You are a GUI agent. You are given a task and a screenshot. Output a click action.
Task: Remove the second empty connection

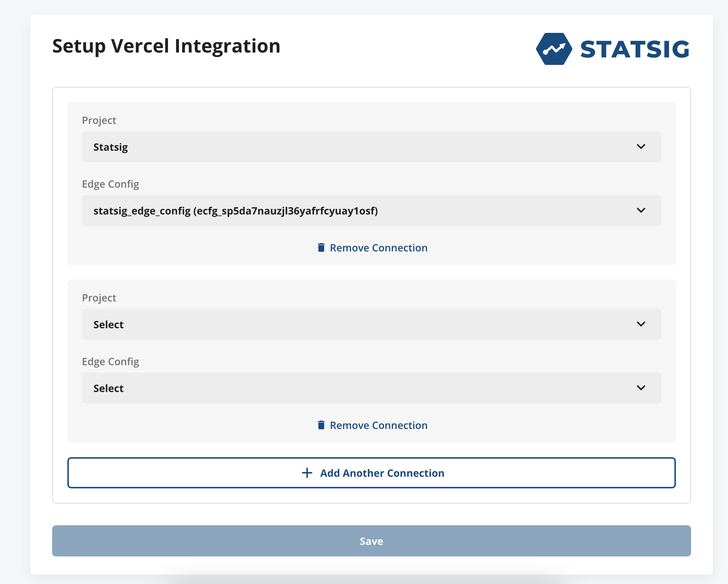click(378, 425)
